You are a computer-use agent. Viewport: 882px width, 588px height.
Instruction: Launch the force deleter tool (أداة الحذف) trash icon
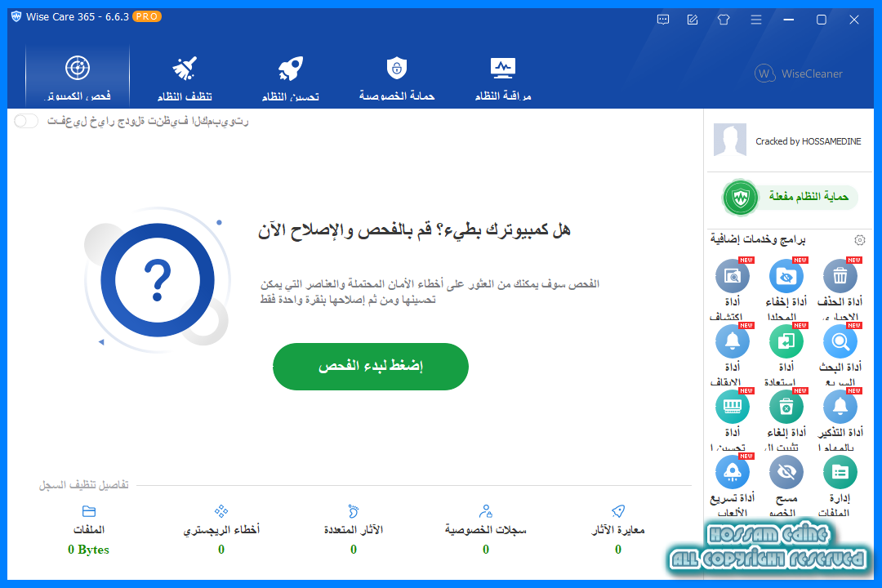pos(840,276)
